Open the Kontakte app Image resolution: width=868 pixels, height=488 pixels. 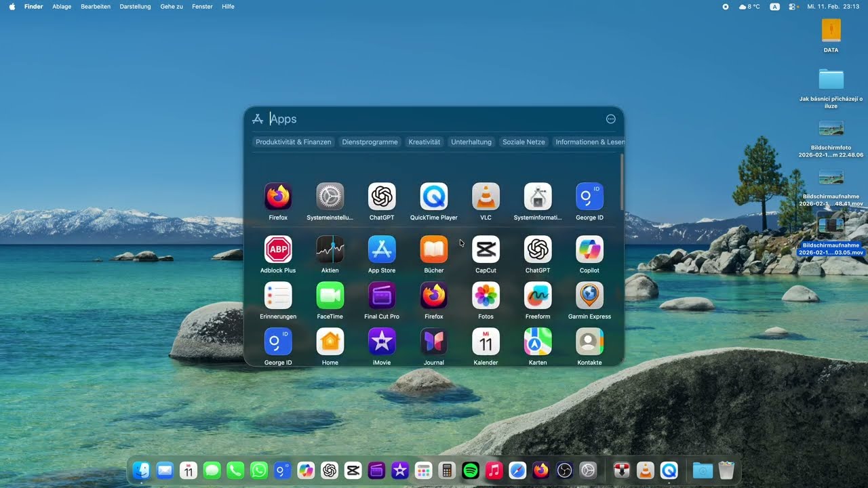pyautogui.click(x=589, y=342)
